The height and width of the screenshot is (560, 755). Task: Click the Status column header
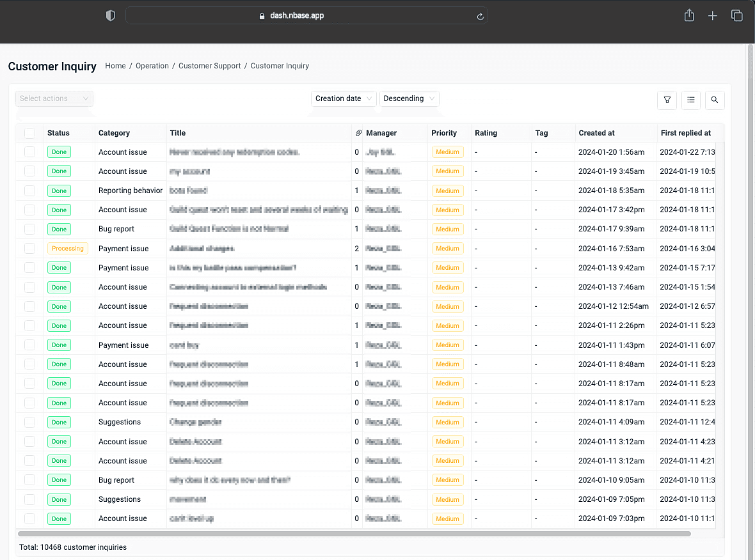58,133
